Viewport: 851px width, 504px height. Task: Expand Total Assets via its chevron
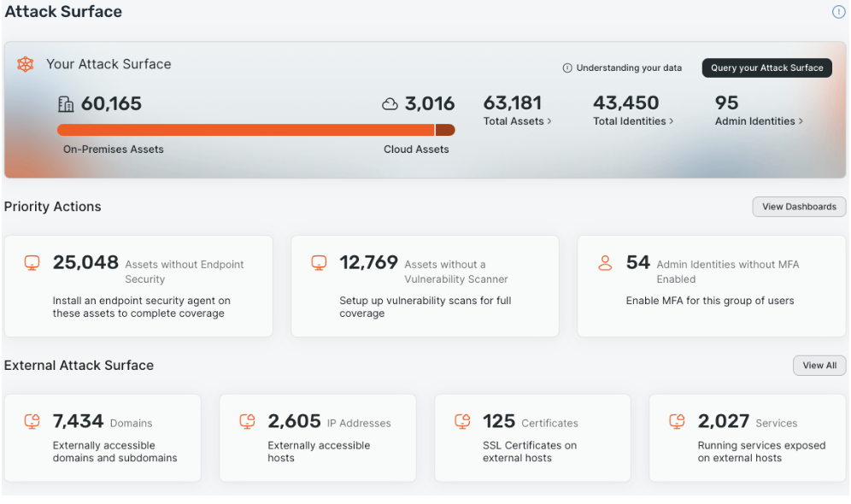coord(549,121)
